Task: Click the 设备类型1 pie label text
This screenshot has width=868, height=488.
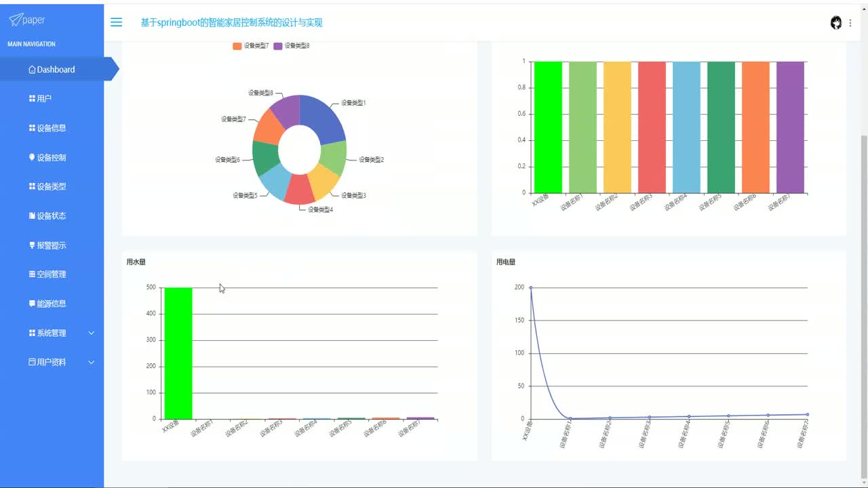Action: 353,103
